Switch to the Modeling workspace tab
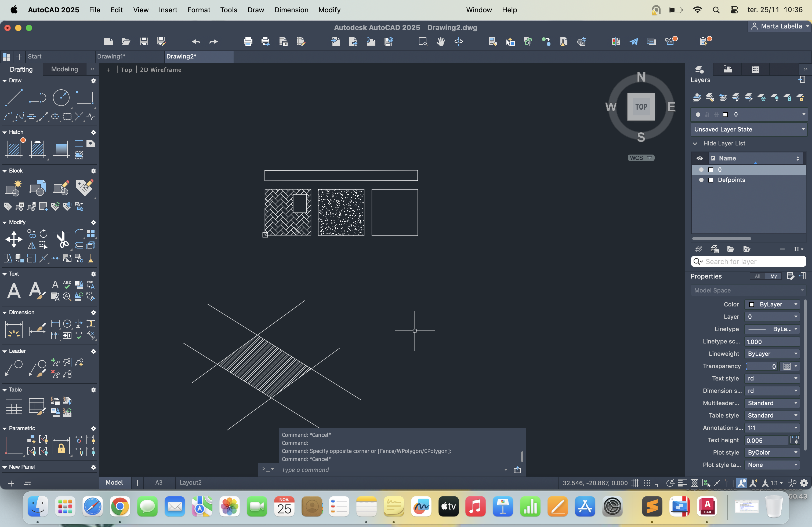The height and width of the screenshot is (527, 812). coord(64,69)
